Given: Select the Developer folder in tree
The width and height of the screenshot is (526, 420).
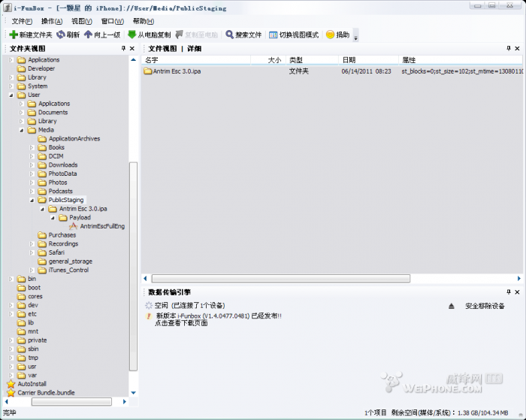Looking at the screenshot, I should click(x=41, y=68).
